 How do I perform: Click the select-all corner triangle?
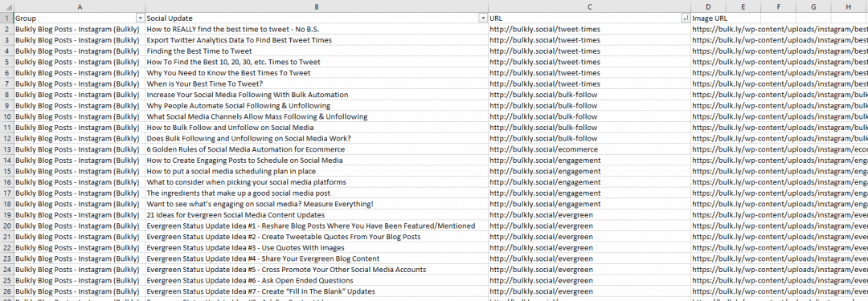[x=6, y=6]
